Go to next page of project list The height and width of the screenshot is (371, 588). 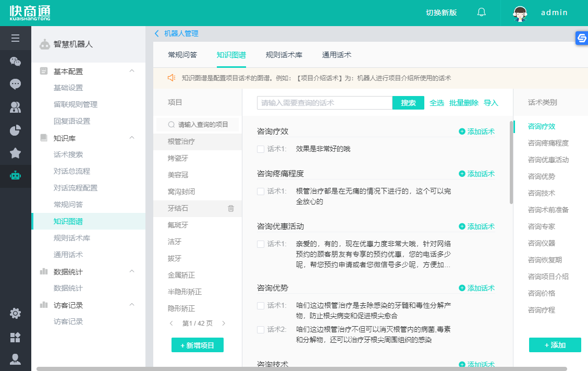[224, 324]
